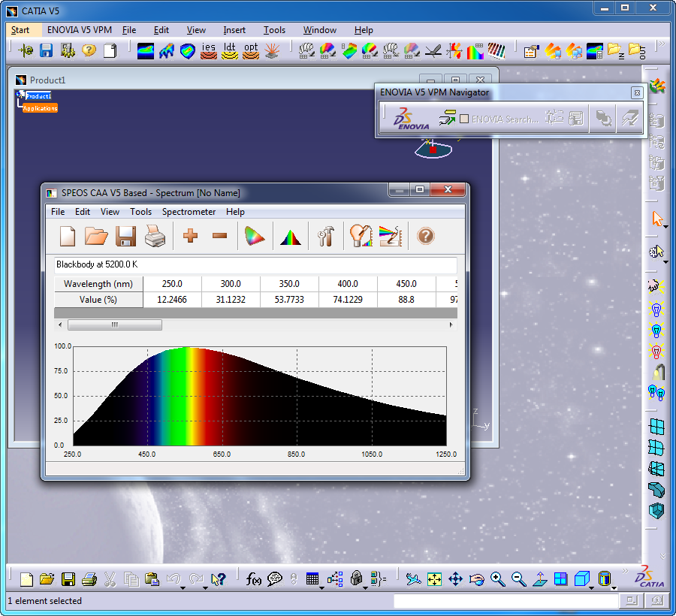Click the Pan arrows icon in bottom toolbar
This screenshot has height=616, width=676.
[x=455, y=579]
